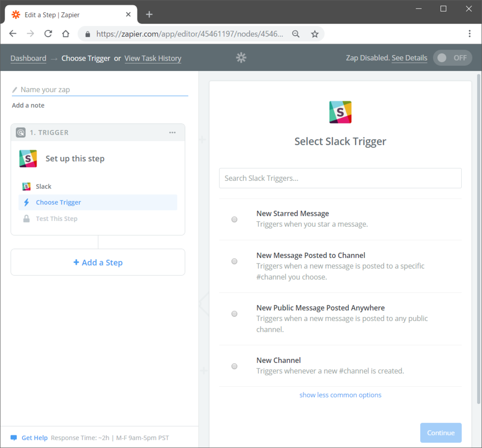This screenshot has height=448, width=482.
Task: Click Add a note
Action: [x=28, y=105]
